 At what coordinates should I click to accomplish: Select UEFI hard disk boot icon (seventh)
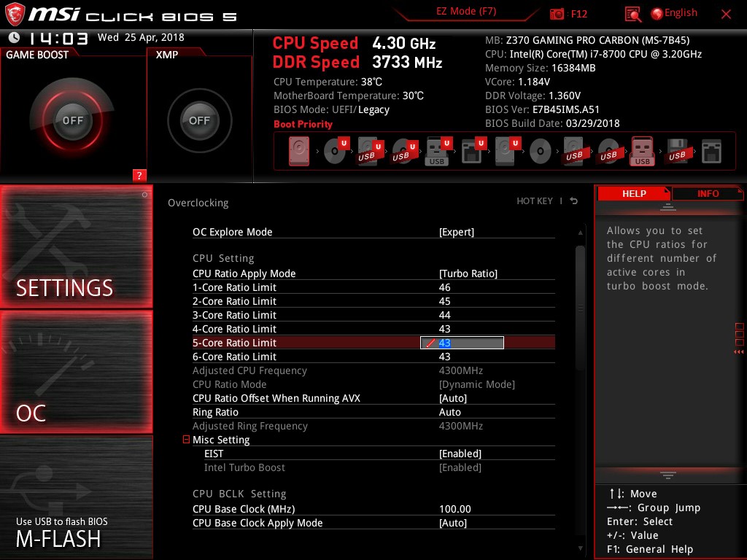coord(507,152)
